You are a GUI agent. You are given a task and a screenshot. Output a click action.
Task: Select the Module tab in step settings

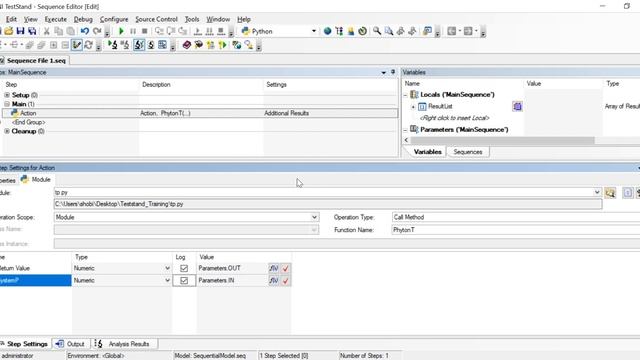pos(36,180)
